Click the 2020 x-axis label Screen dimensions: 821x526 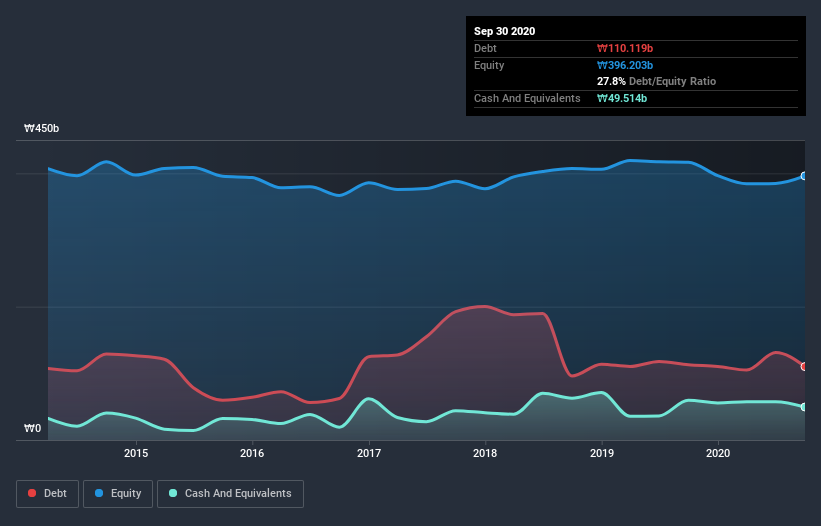[718, 453]
